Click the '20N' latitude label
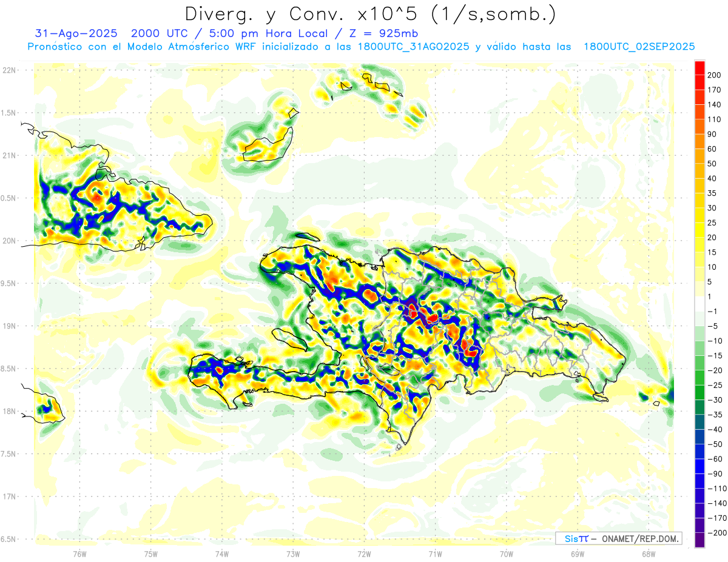728x562 pixels. (x=10, y=241)
